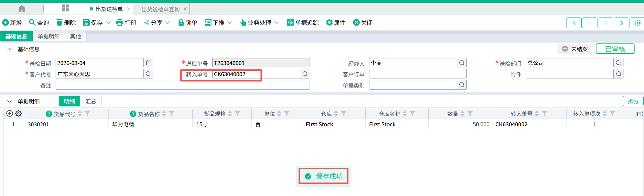Screen dimensions: 644x196
Task: Switch detail view to 汇总
Action: [91, 101]
